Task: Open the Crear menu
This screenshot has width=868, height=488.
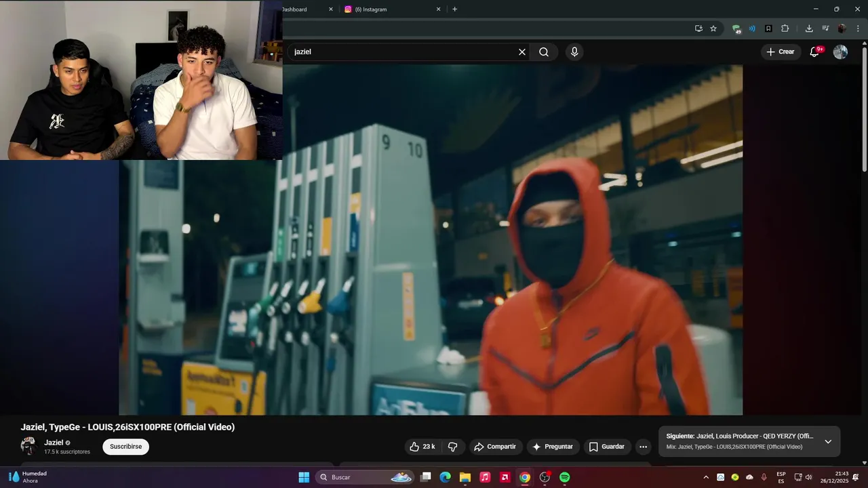Action: tap(781, 52)
